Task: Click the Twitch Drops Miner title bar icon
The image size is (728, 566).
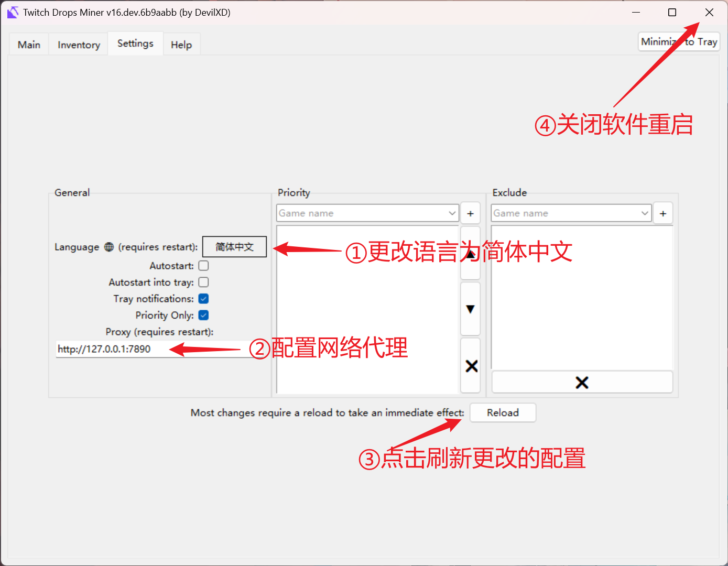Action: coord(13,13)
